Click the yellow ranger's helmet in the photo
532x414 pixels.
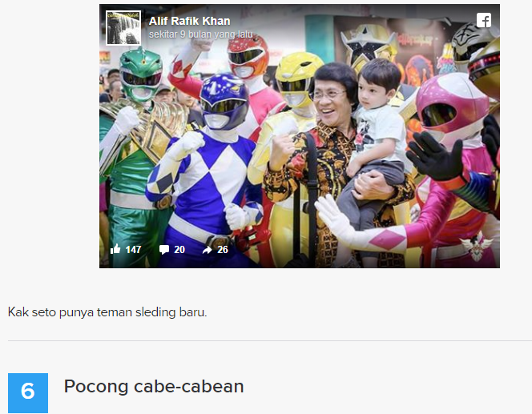coord(297,79)
